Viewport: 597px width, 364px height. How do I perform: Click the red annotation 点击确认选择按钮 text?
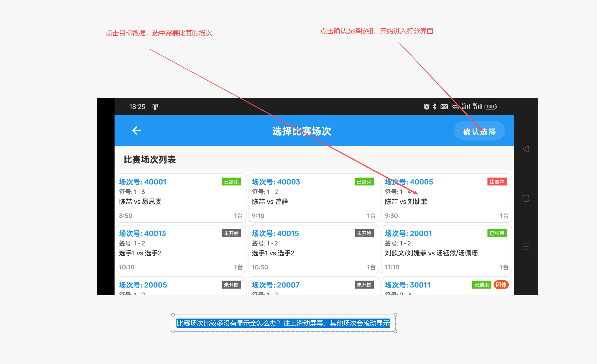pos(377,31)
